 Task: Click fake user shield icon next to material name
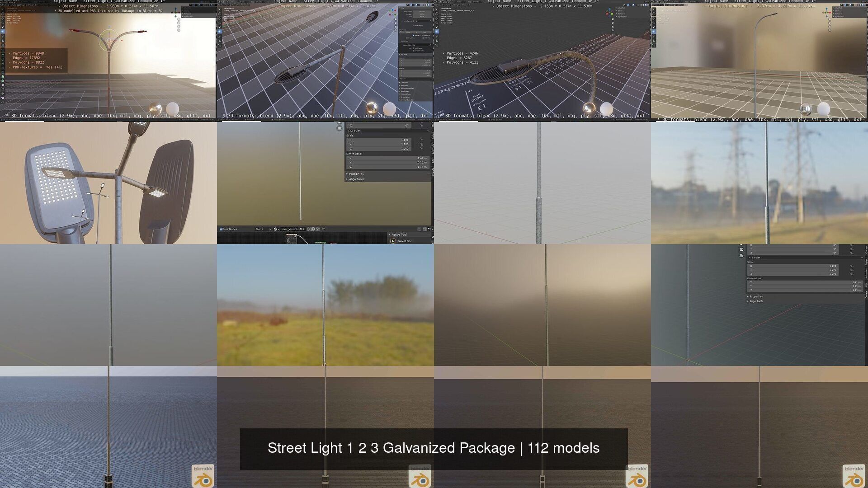pos(309,229)
